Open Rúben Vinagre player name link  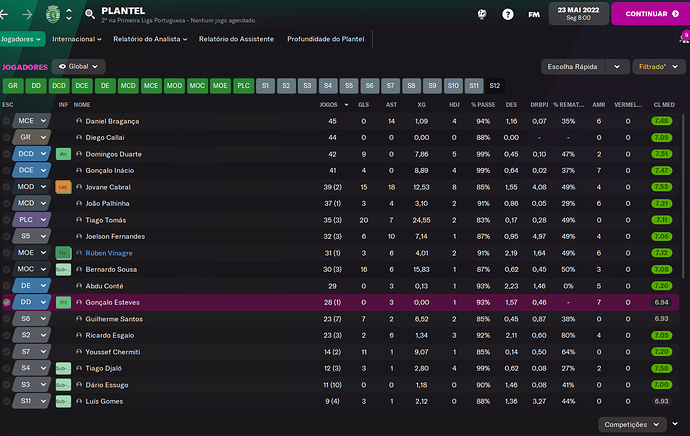pos(109,253)
